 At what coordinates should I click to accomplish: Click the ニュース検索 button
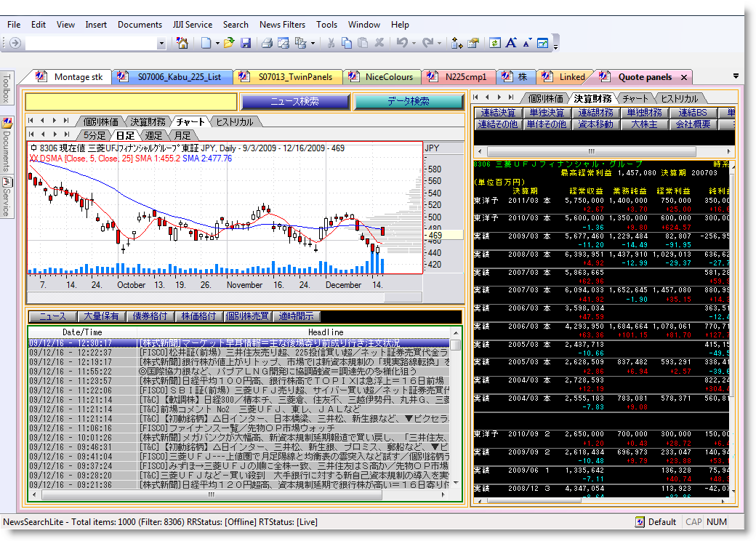coord(294,101)
